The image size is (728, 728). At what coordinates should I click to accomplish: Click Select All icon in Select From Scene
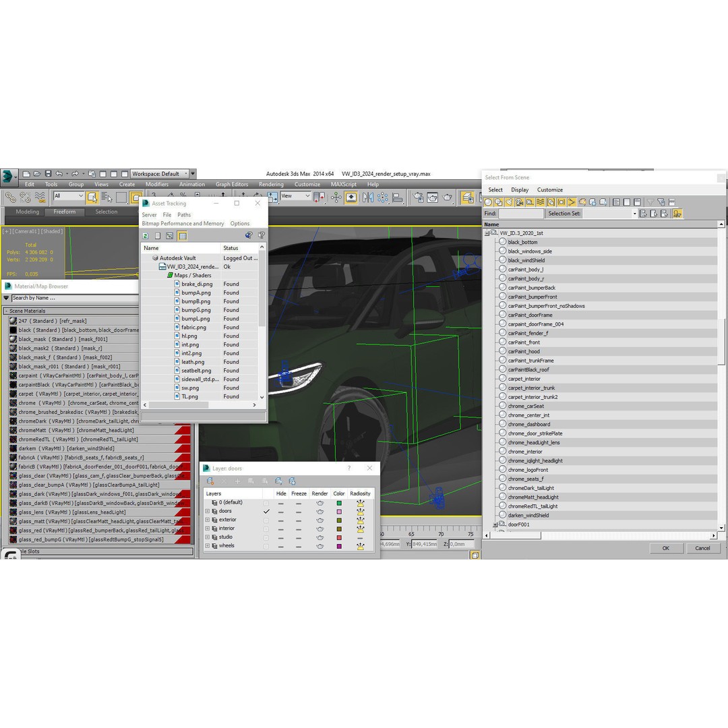[x=616, y=202]
